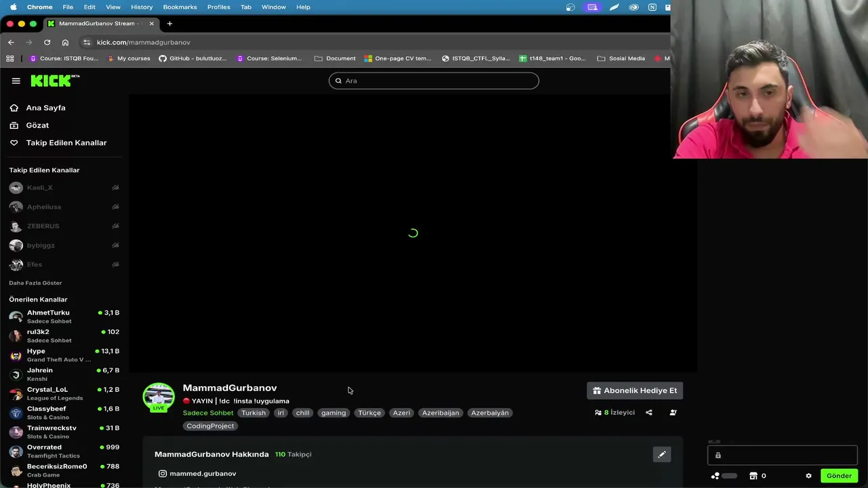Open recommended channel Crystal_LoL
Screen dimensions: 868x488
click(x=64, y=393)
